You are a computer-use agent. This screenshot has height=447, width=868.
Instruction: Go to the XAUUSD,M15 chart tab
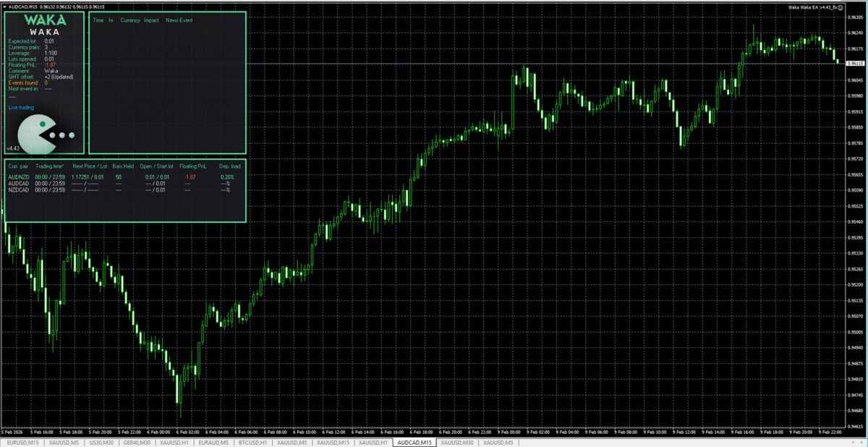(333, 442)
